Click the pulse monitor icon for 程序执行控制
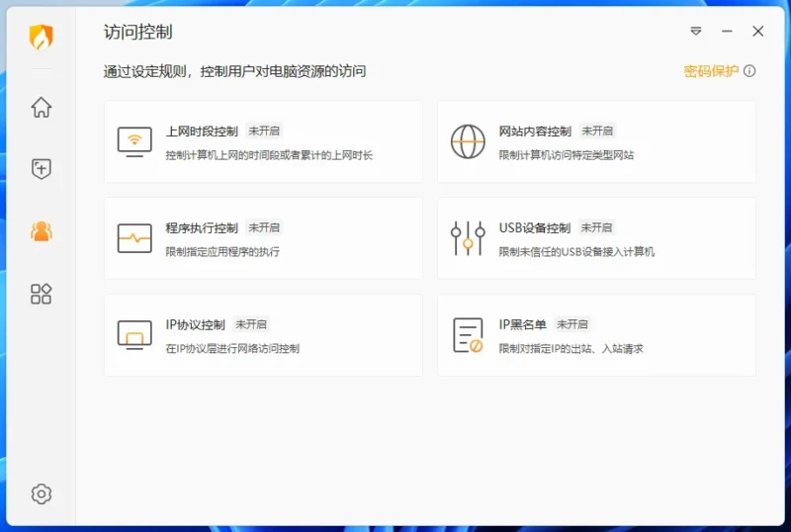Screen dimensions: 791x532 point(134,238)
